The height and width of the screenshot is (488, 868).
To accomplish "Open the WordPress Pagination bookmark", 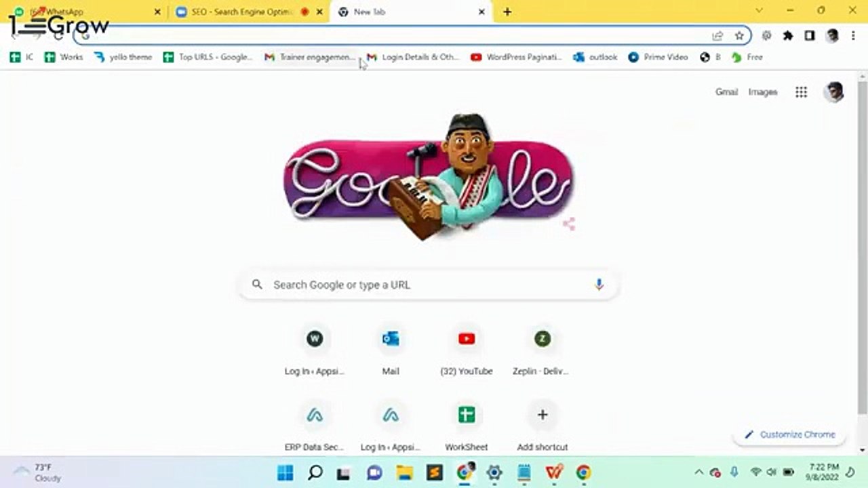I will click(517, 57).
